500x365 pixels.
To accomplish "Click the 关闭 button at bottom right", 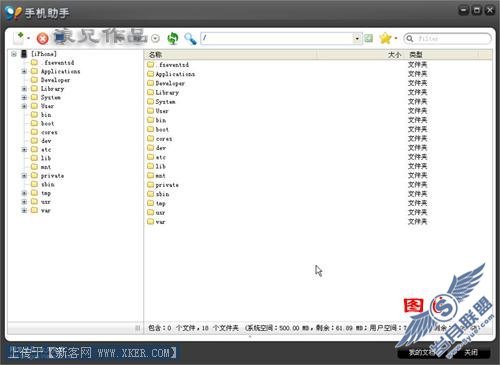I will click(471, 352).
